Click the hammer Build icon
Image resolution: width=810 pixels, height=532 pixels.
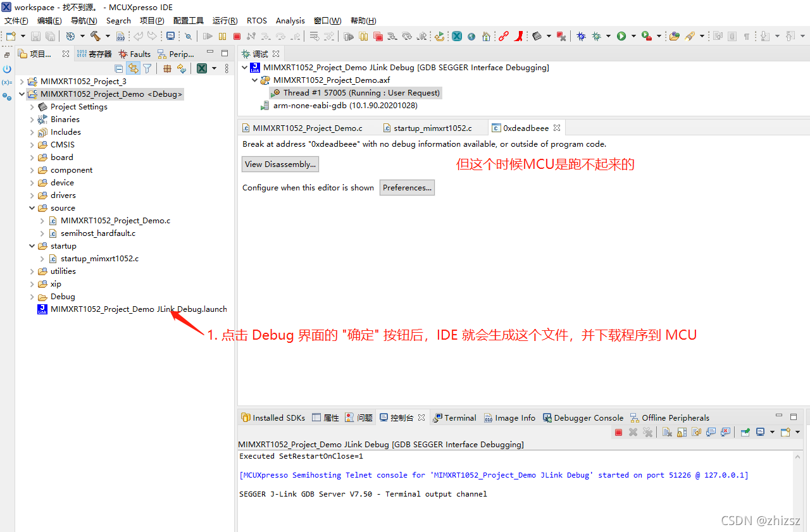[x=95, y=36]
